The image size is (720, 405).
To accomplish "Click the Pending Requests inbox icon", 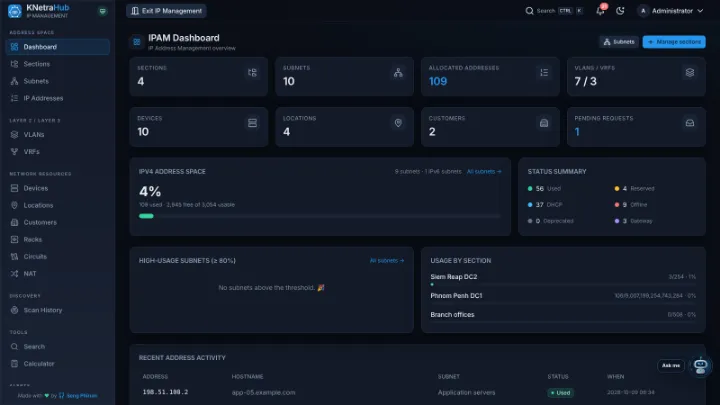I will coord(690,123).
